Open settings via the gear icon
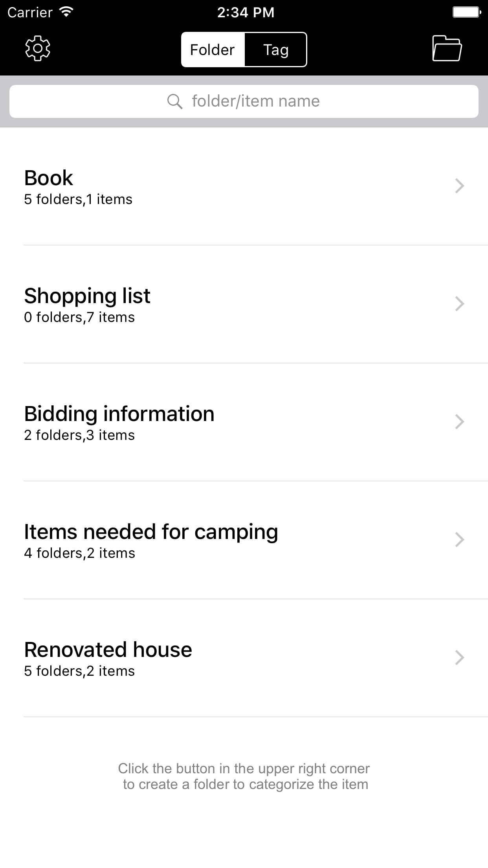Image resolution: width=488 pixels, height=868 pixels. pos(38,49)
